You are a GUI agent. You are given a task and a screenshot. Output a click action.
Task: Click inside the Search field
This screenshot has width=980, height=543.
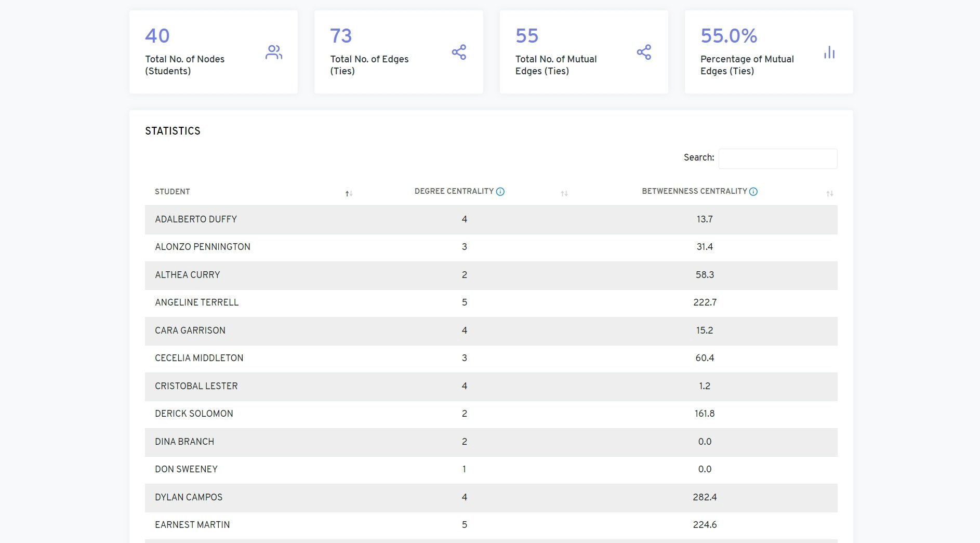pos(777,158)
